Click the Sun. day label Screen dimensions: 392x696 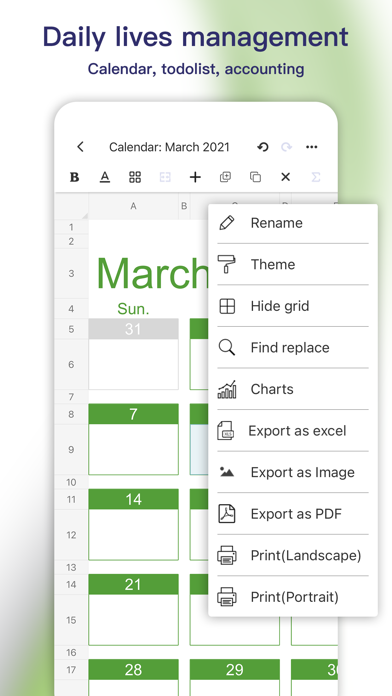[133, 309]
